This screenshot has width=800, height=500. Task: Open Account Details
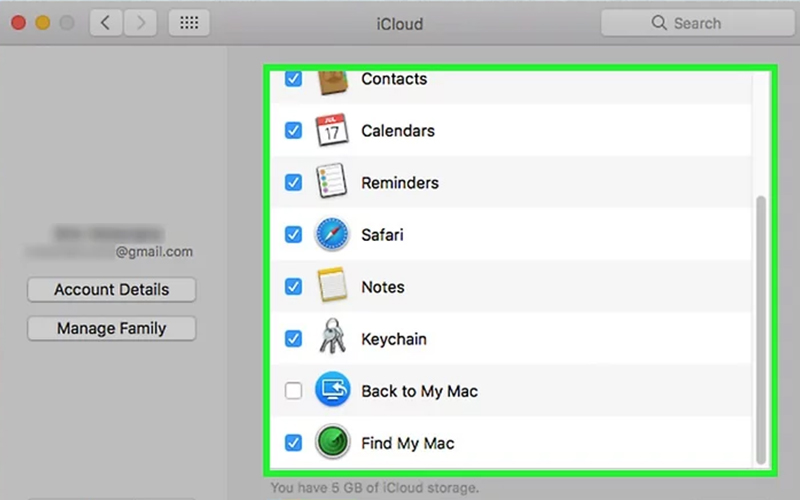click(x=111, y=290)
